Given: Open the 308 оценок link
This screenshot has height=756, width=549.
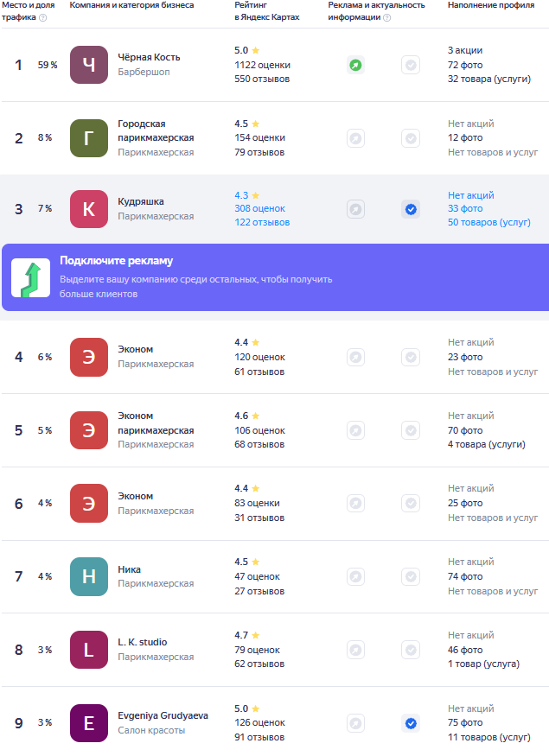Looking at the screenshot, I should click(259, 209).
